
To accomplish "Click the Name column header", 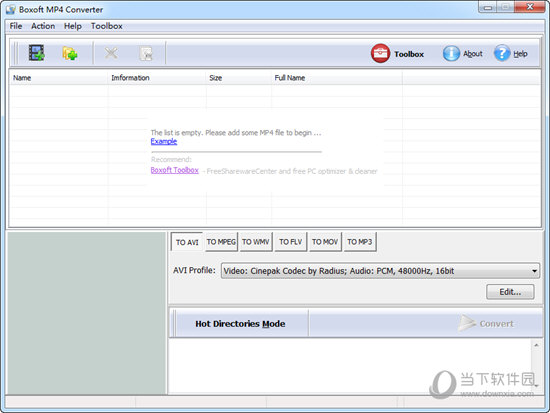I will point(59,78).
